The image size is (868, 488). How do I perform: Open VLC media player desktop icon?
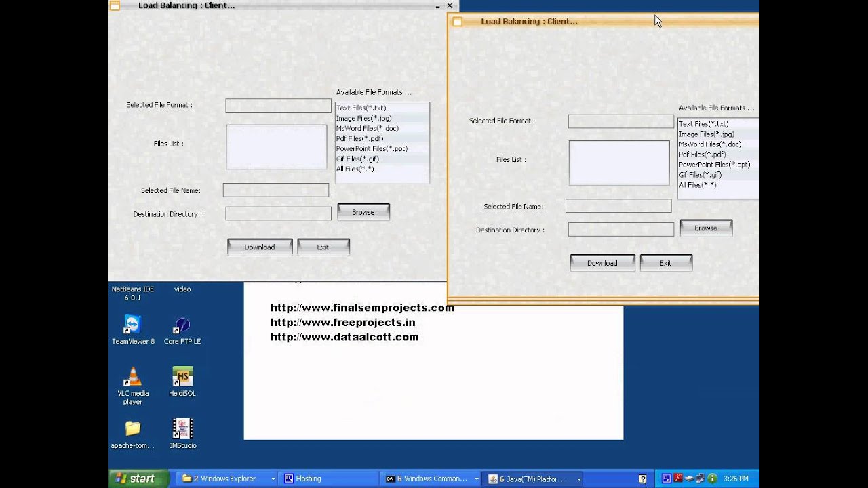[x=133, y=386]
